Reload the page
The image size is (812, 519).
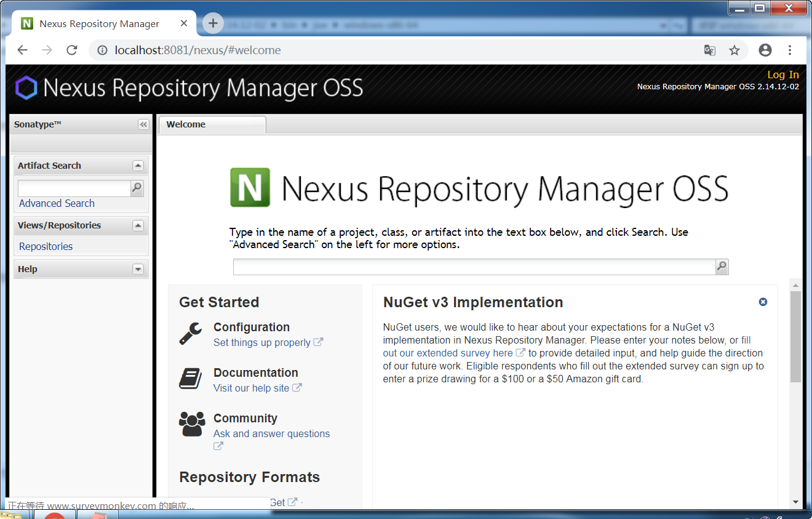tap(72, 50)
